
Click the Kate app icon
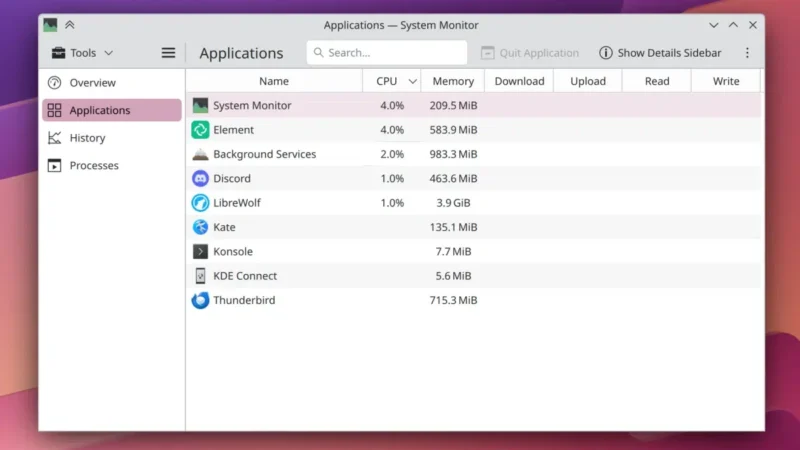coord(200,227)
